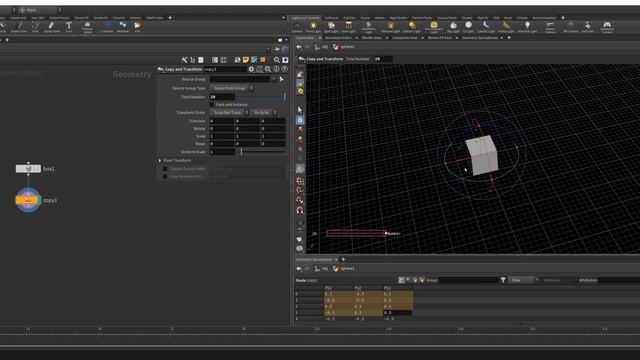Viewport: 640px width, 360px height.
Task: Select the L-System shelf tool
Action: click(107, 27)
